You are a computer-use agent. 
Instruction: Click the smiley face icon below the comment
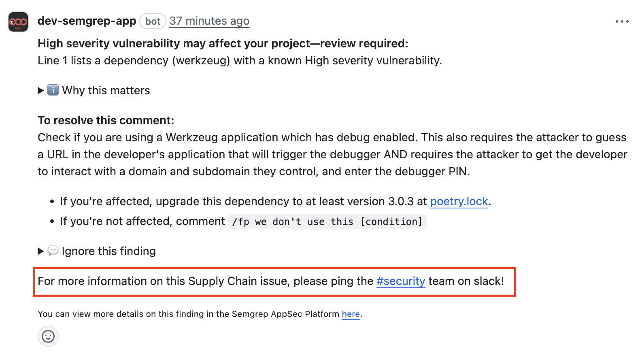[48, 336]
